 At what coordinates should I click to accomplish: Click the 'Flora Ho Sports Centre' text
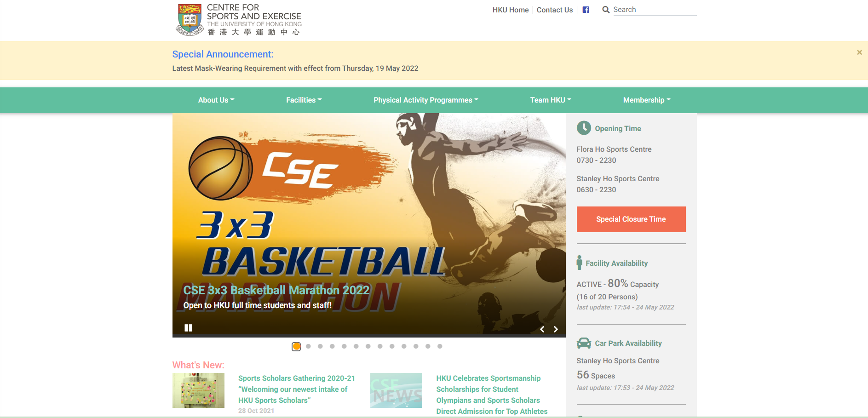pos(614,149)
